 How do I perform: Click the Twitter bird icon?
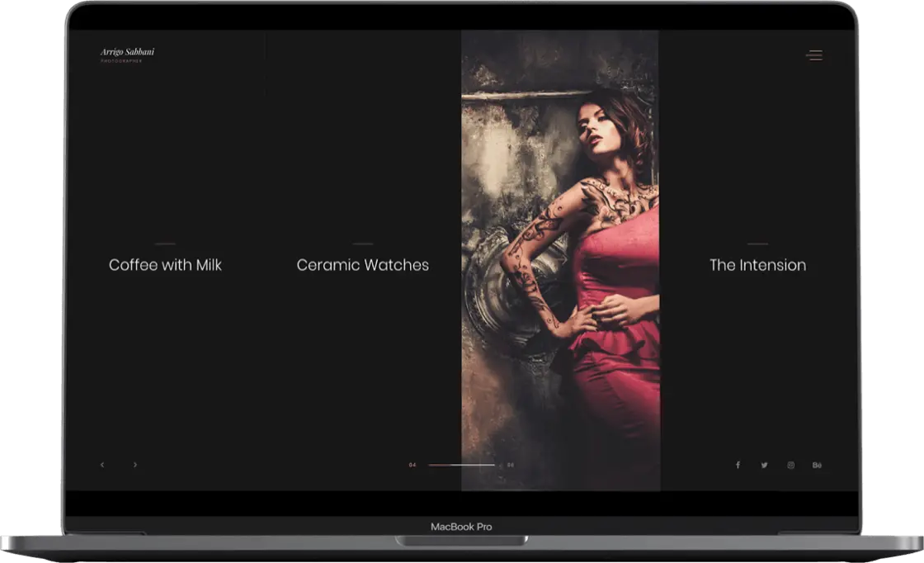click(x=764, y=465)
